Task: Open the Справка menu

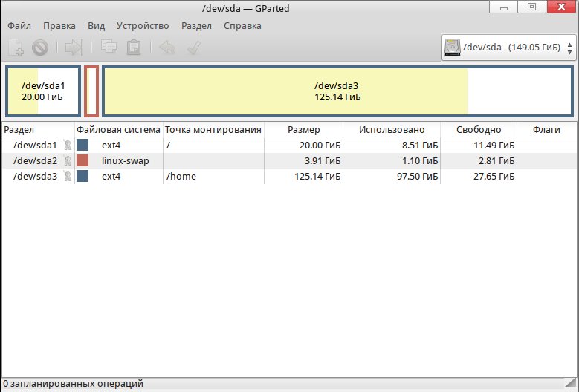Action: coord(242,26)
